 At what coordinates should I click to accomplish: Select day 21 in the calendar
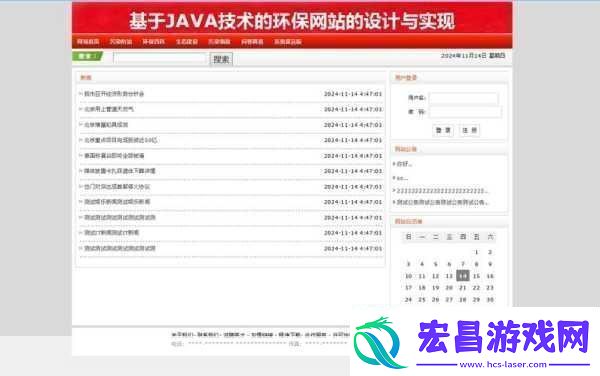click(463, 288)
